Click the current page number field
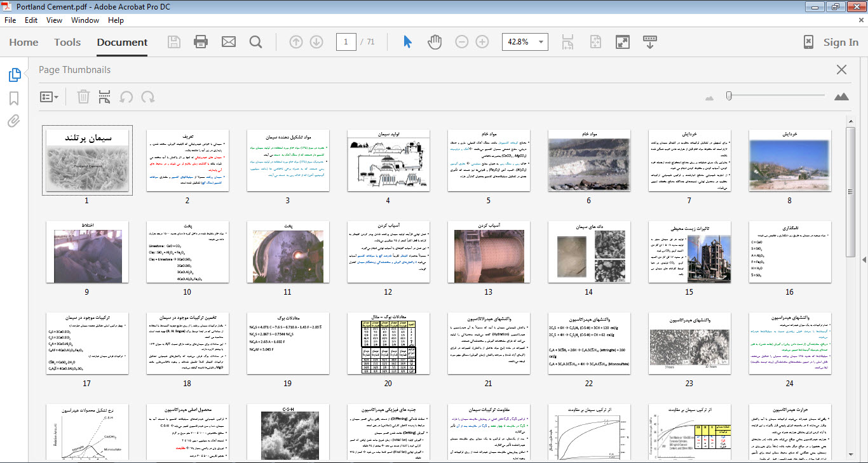868x463 pixels. (x=346, y=42)
